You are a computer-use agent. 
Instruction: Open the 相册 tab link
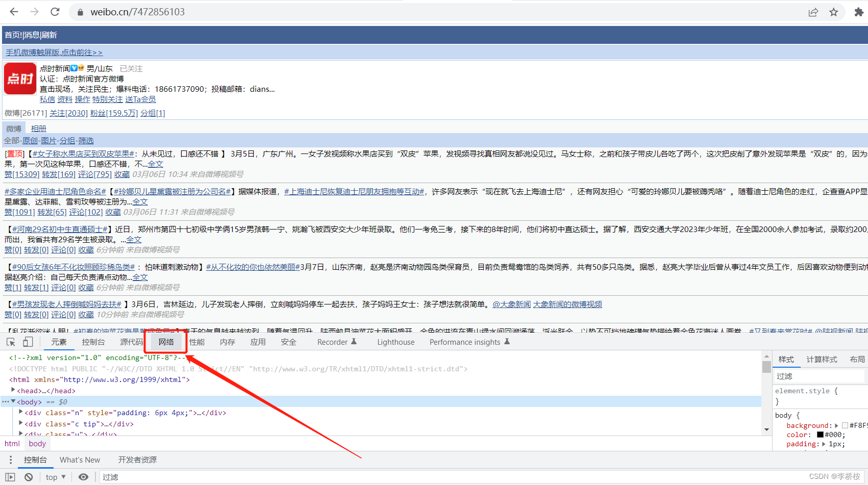(38, 129)
